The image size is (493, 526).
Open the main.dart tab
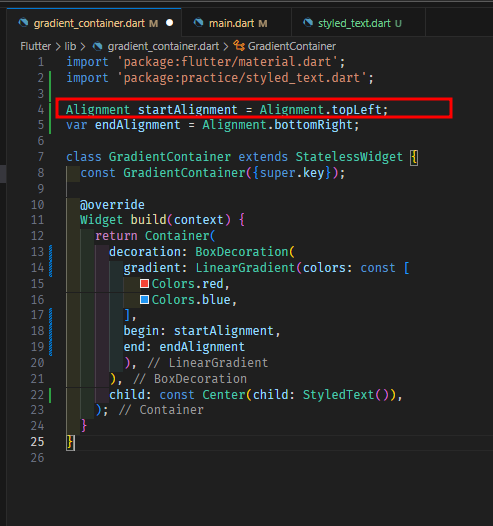237,23
